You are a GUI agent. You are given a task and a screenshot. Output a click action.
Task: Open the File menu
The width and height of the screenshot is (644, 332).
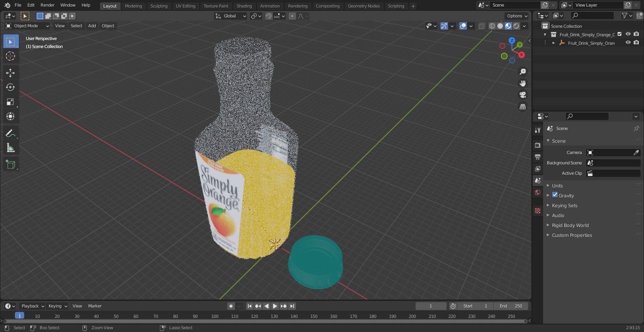coord(18,5)
